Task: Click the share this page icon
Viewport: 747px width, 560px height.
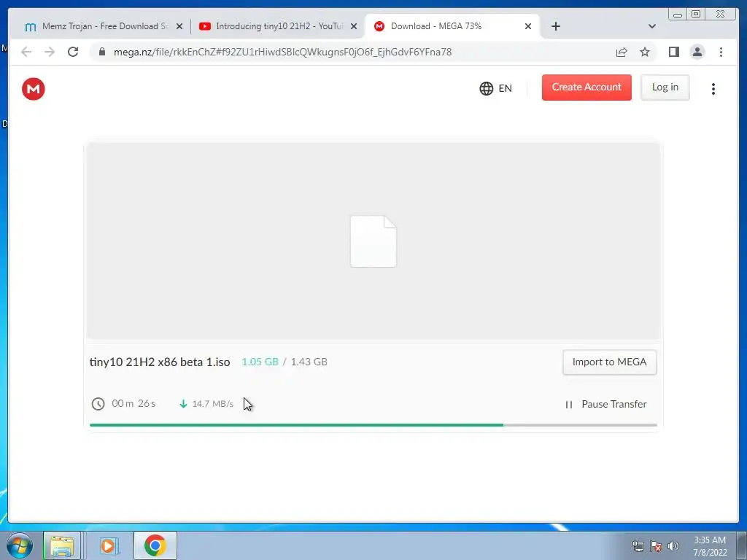Action: (622, 52)
